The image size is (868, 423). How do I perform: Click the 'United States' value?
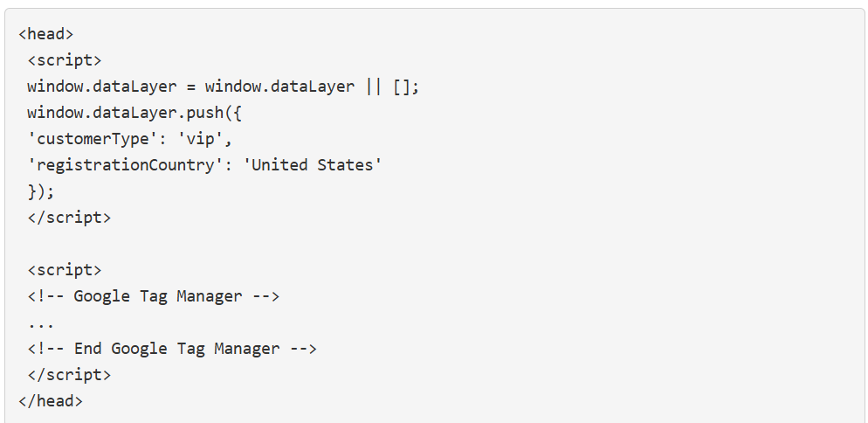[x=313, y=165]
